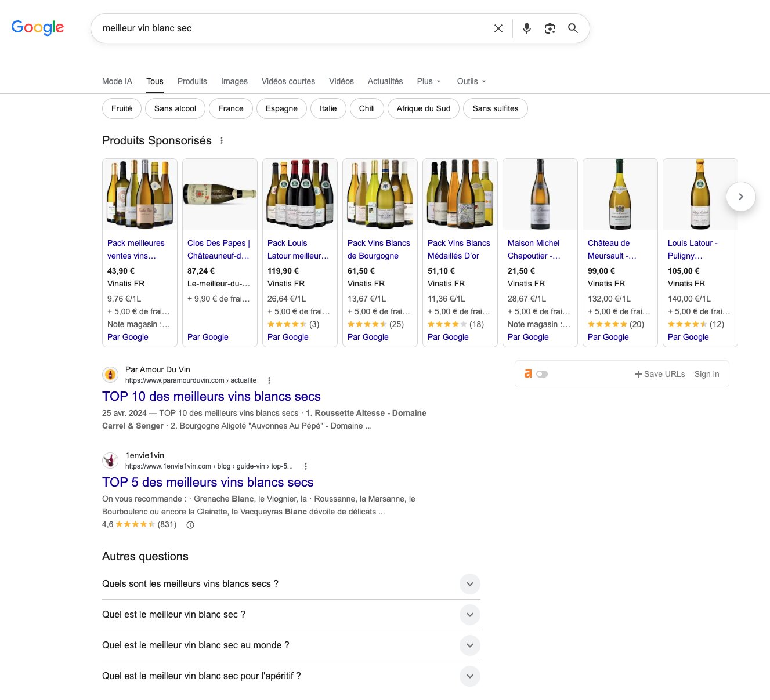Click Par Amour Du Vin favicon
The image size is (770, 700).
click(110, 375)
